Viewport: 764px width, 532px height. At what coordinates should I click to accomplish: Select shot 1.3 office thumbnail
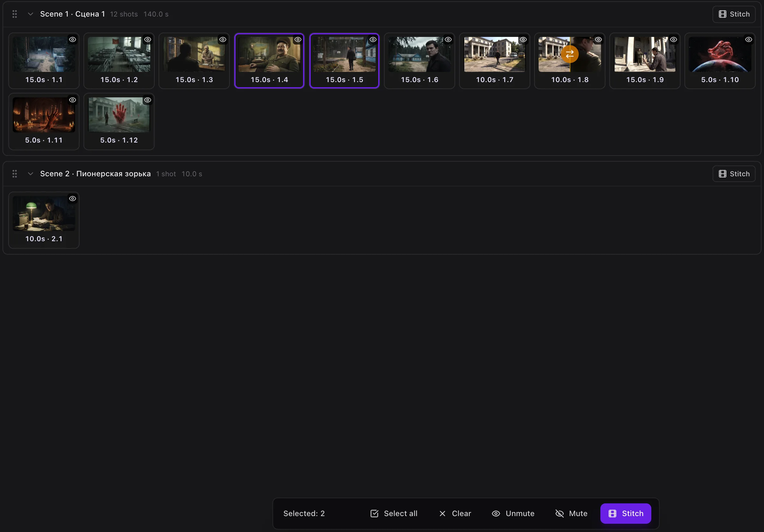click(194, 54)
